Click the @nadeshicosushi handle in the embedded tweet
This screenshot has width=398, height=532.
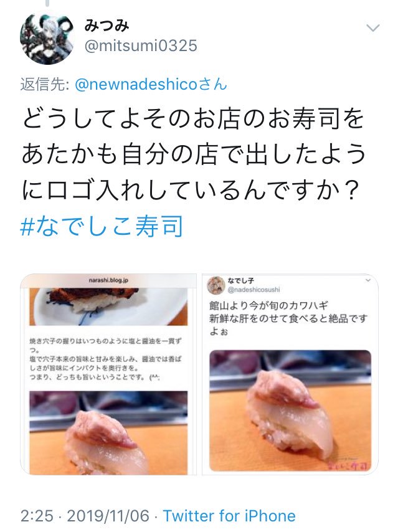(x=253, y=290)
